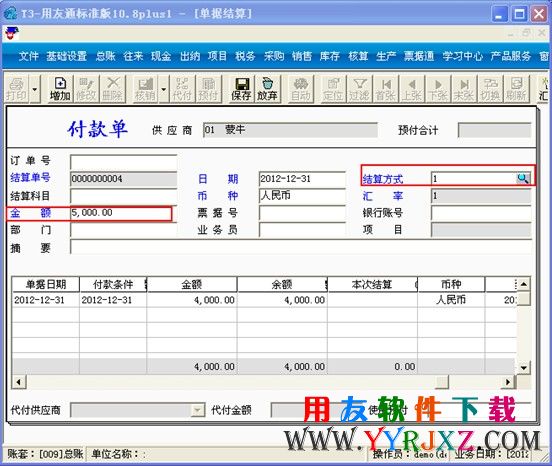Click the 打印 print toolbar icon
This screenshot has width=552, height=466.
(x=17, y=89)
